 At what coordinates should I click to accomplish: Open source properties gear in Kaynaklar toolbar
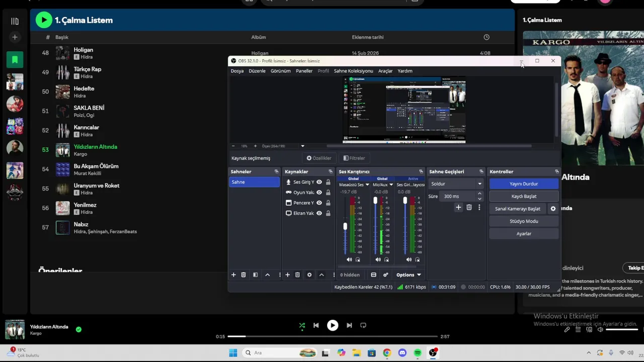[309, 275]
